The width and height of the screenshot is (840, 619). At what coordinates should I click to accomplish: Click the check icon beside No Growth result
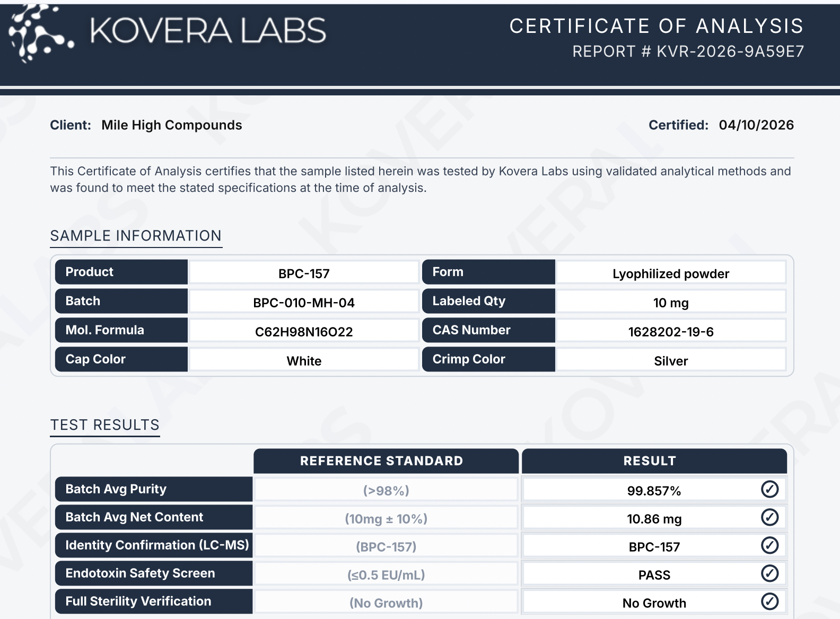point(769,602)
